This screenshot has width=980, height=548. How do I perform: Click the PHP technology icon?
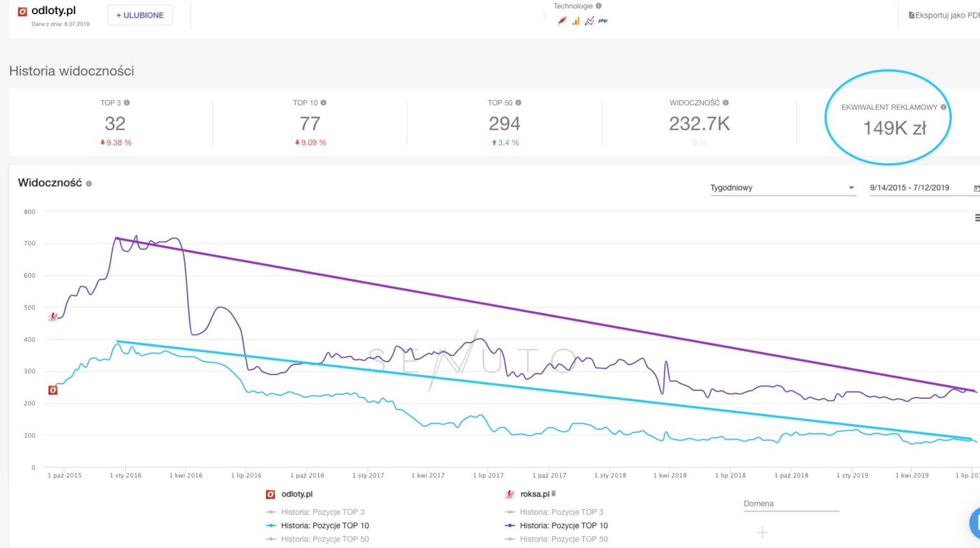tap(603, 21)
